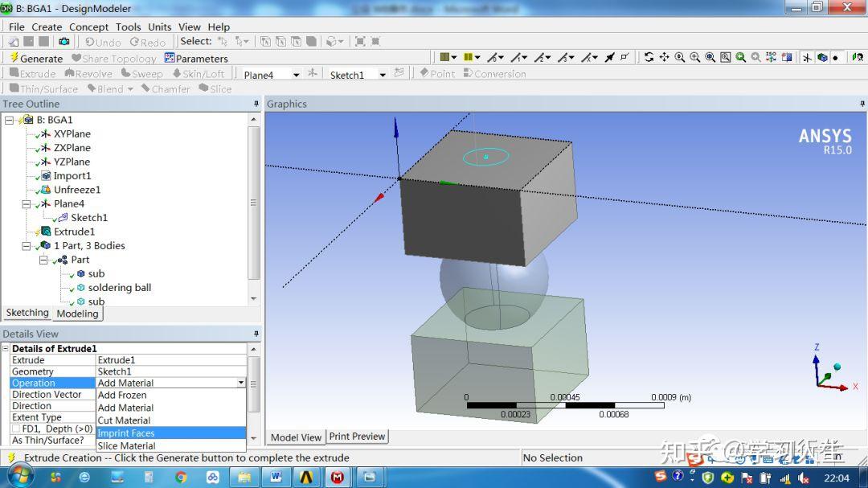Switch to the Print Preview tab
Image resolution: width=868 pixels, height=488 pixels.
point(357,437)
